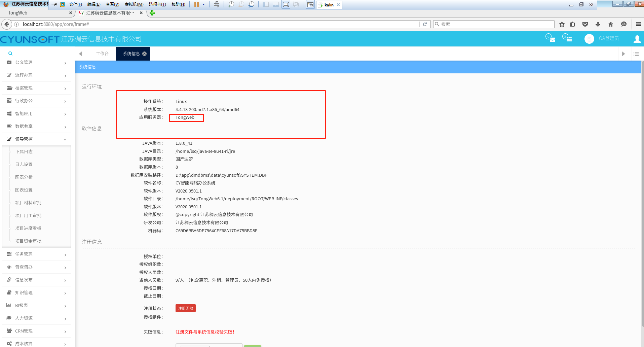Toggle VM full screen mode icon
The image size is (644, 347).
pos(286,4)
